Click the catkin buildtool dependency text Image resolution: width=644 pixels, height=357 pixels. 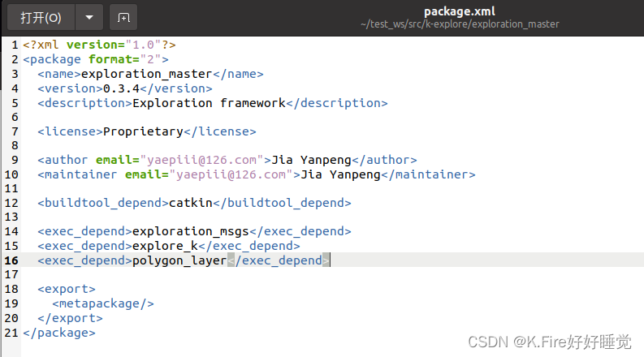click(x=191, y=203)
